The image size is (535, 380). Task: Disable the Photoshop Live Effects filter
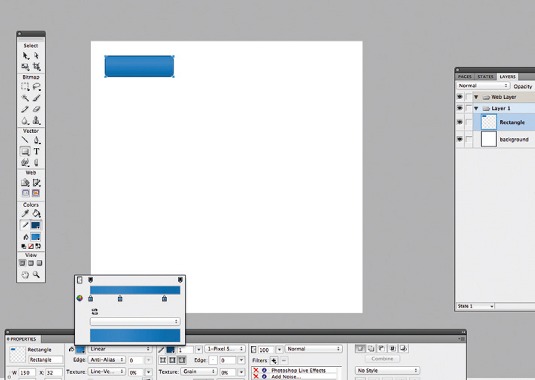[256, 370]
